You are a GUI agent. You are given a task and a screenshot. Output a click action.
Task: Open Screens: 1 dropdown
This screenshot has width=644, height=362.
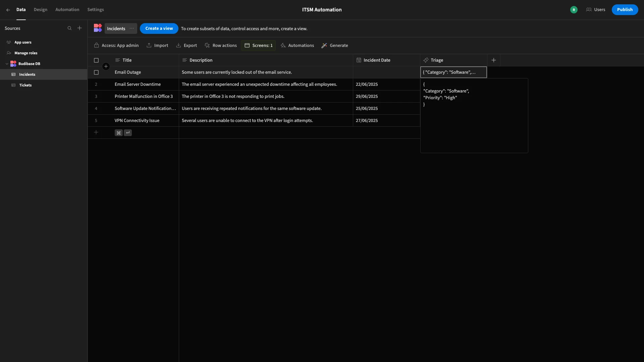[258, 45]
